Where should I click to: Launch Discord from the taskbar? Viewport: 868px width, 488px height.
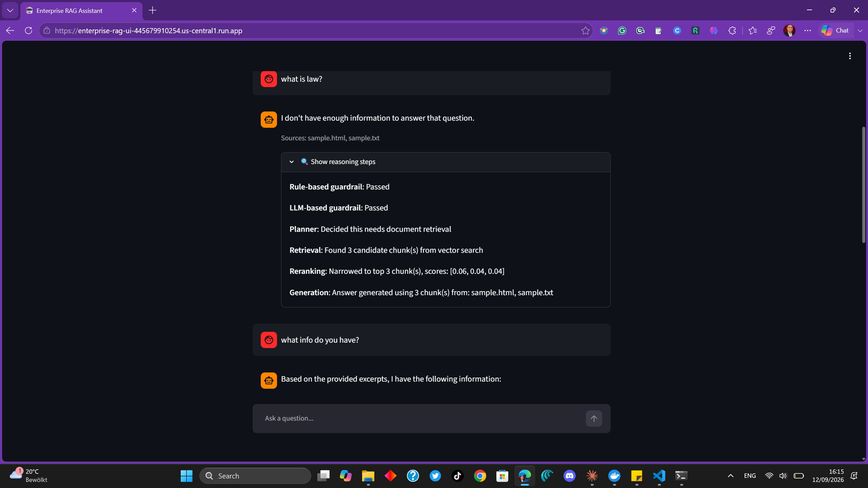click(x=570, y=476)
